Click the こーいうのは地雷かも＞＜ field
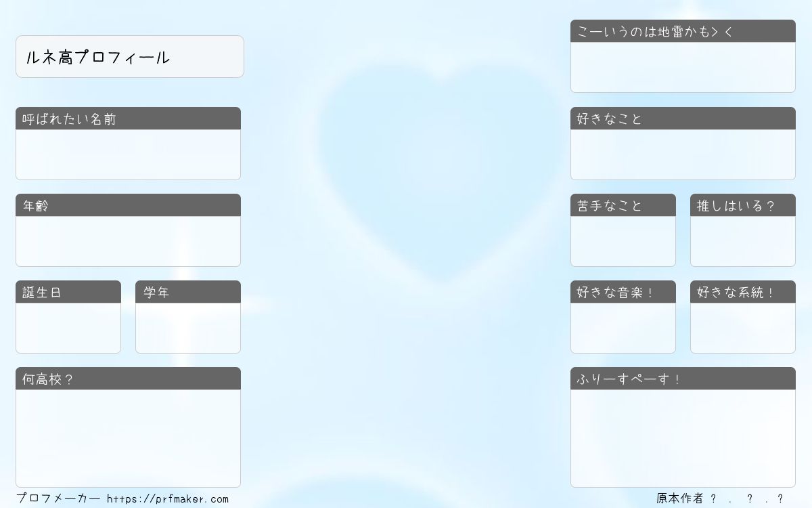812x508 pixels. coord(683,67)
